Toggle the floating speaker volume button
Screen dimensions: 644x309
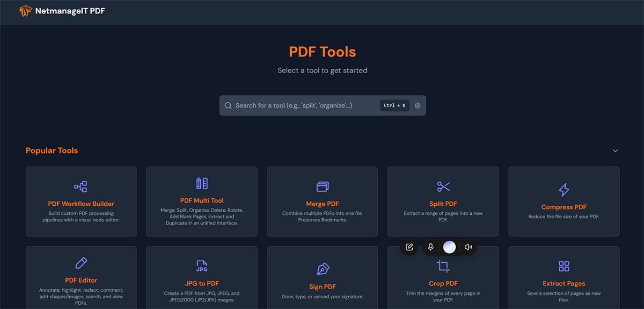469,247
